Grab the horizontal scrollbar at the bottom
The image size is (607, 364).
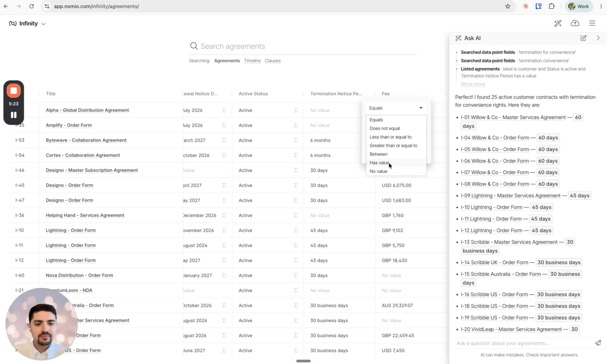(303, 361)
